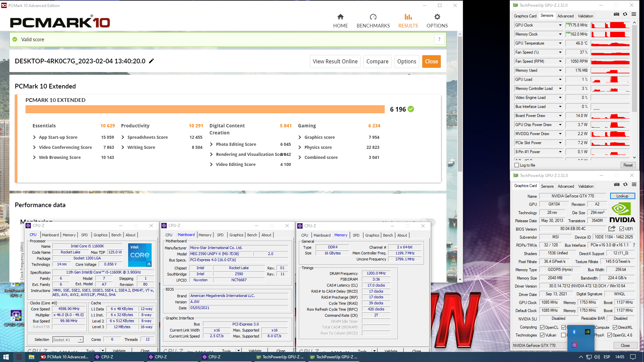Click Options button next to Compare

pos(407,61)
